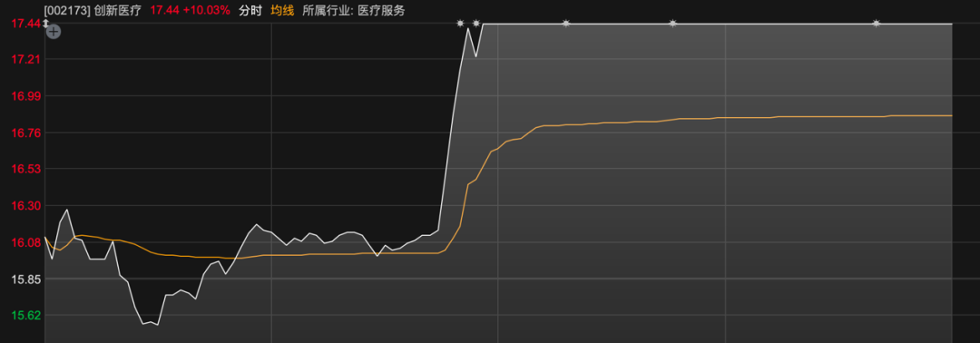The width and height of the screenshot is (980, 343).
Task: Toggle the 均线 average line label
Action: point(282,10)
